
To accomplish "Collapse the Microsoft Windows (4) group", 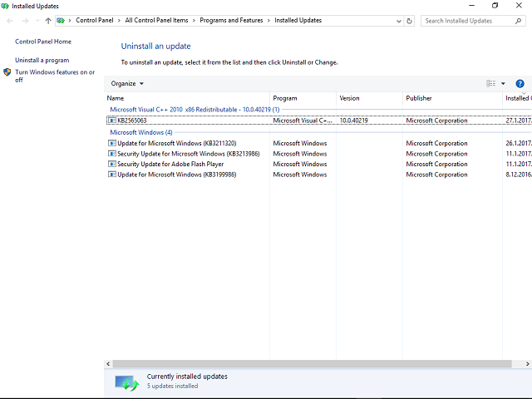I will 141,132.
